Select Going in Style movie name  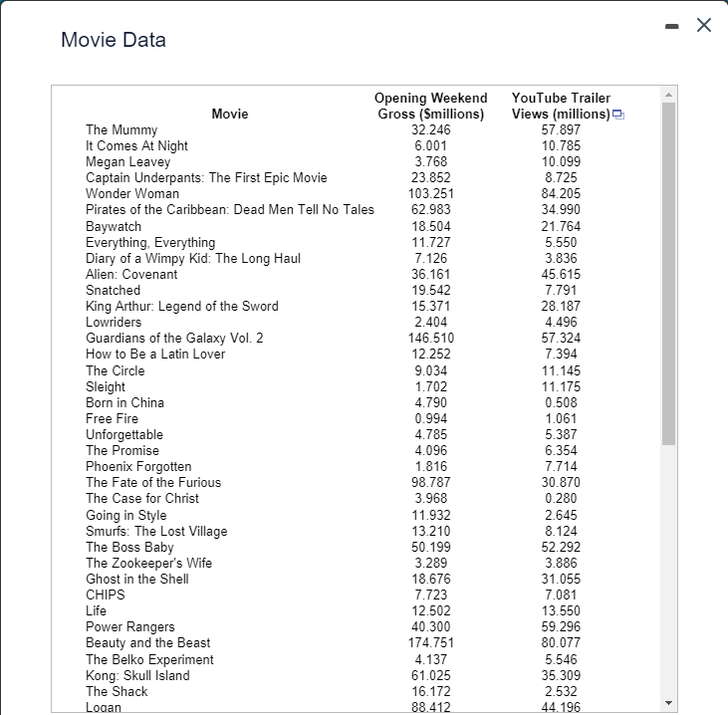pos(125,516)
